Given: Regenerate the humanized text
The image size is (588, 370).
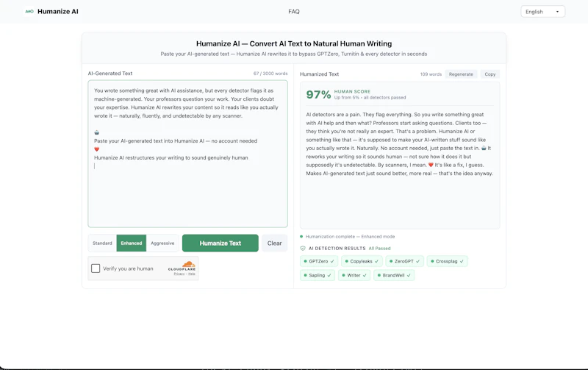Looking at the screenshot, I should coord(461,74).
